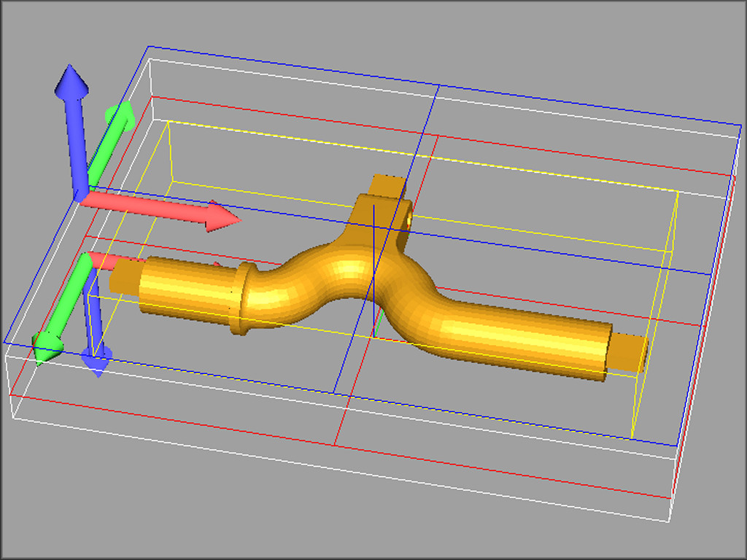Screen dimensions: 747x560
Task: Click the origin of the upper axis triad
Action: tap(79, 195)
